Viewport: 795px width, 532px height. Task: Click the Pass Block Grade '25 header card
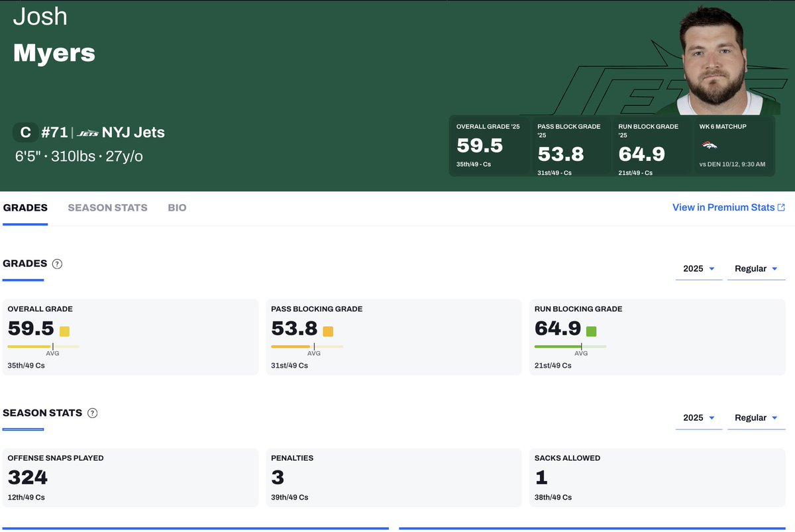coord(570,146)
